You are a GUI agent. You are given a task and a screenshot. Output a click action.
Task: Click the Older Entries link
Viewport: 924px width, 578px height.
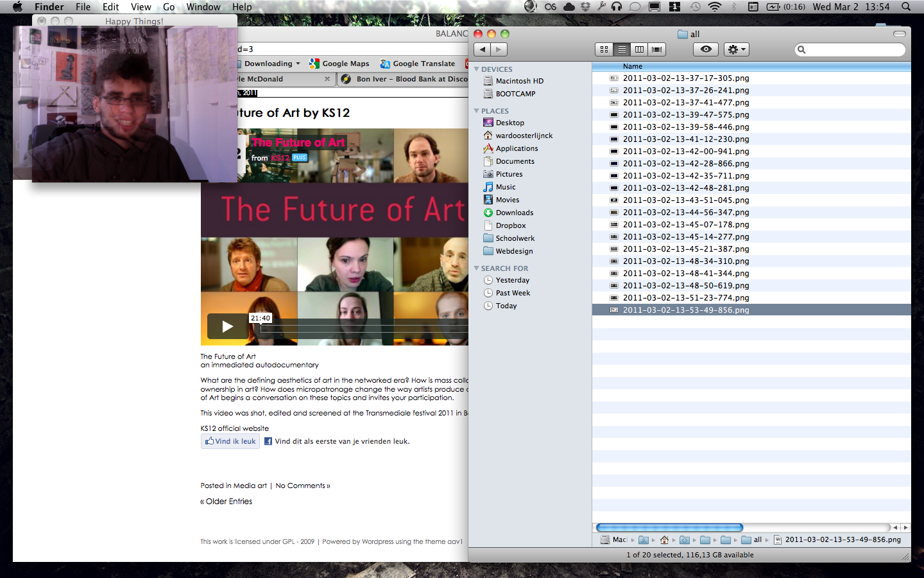(228, 502)
